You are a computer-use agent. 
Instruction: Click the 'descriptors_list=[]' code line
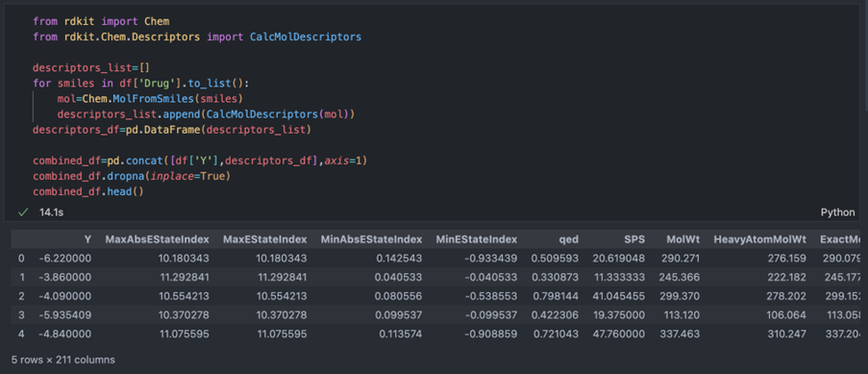pos(91,68)
